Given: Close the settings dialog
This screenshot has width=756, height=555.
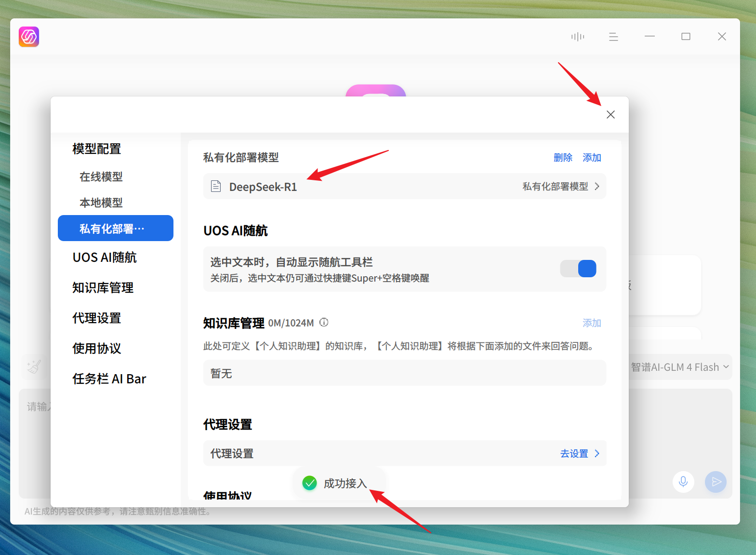Looking at the screenshot, I should click(610, 114).
